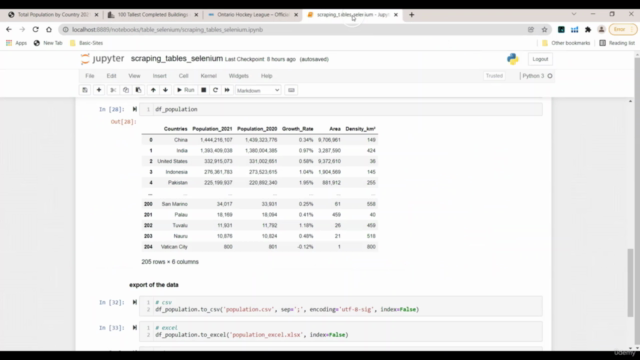Viewport: 640px width, 360px height.
Task: Move the selected cell down
Action: [165, 90]
